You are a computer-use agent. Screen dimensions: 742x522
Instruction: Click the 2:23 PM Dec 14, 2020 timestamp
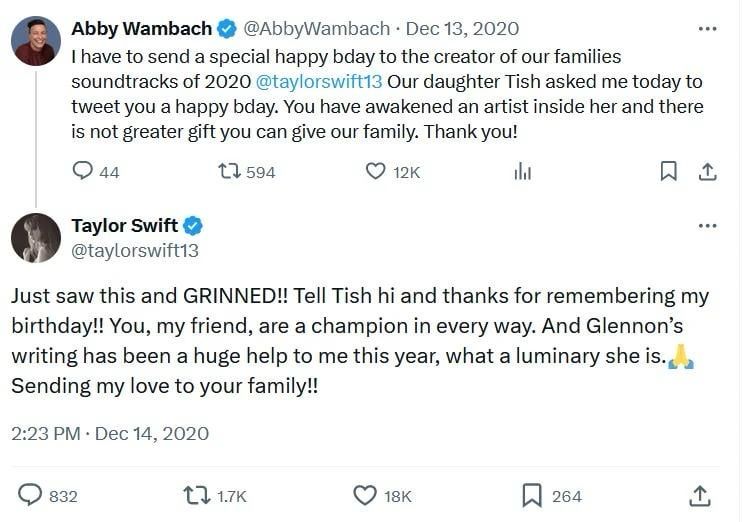tap(111, 433)
